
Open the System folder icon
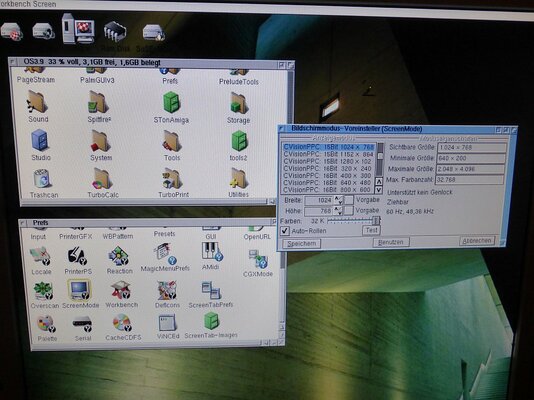click(x=100, y=141)
